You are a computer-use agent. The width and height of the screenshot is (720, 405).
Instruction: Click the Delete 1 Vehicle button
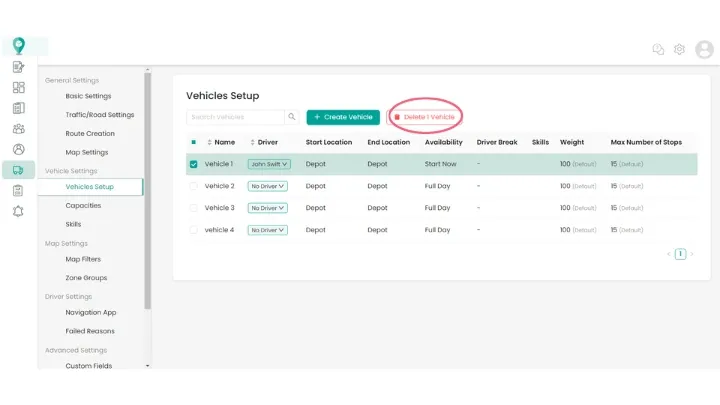pyautogui.click(x=425, y=117)
